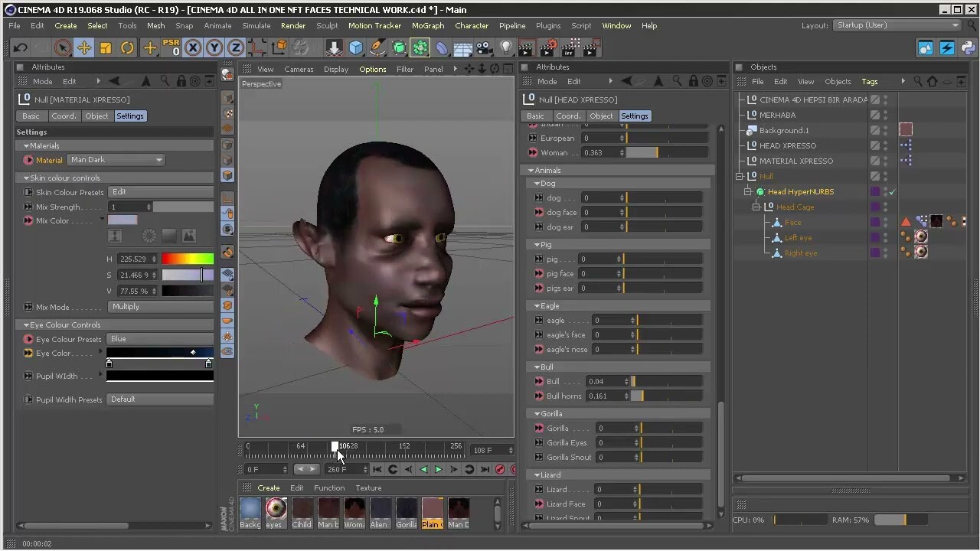
Task: Select the Move tool in the toolbar
Action: [x=84, y=47]
